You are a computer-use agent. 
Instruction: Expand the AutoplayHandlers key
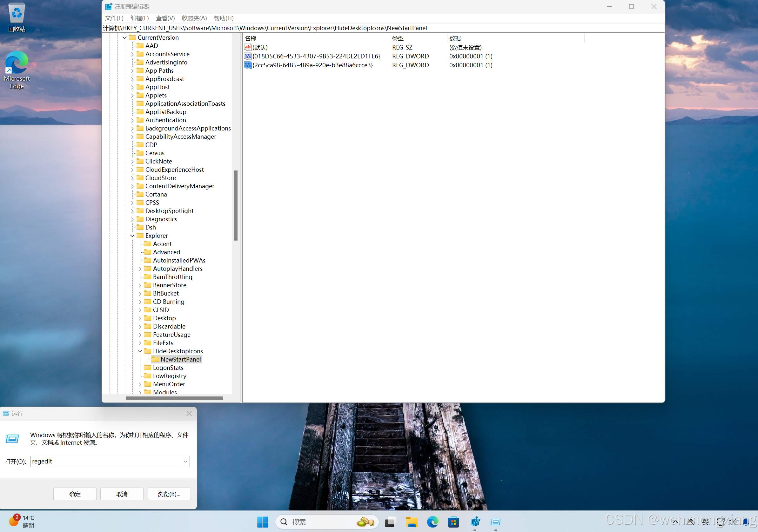(x=140, y=269)
